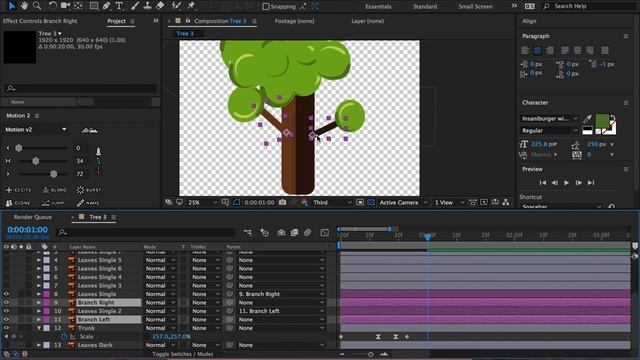Click Toggle Switches / Modes button
Screen dimensions: 640x360
(183, 354)
